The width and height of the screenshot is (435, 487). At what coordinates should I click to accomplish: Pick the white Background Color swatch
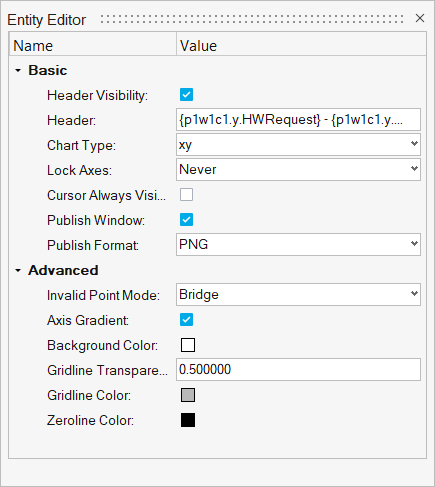coord(188,345)
